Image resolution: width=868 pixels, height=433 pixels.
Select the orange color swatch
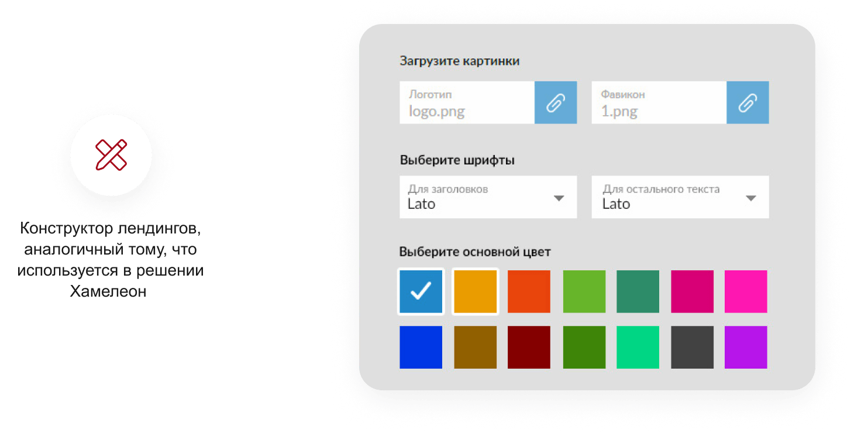475,291
